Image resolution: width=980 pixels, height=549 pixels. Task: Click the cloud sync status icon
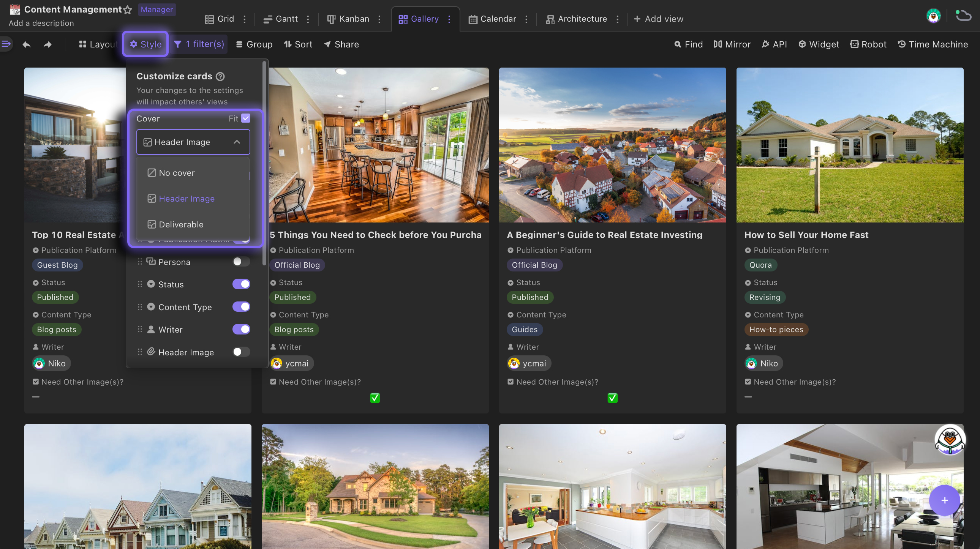(963, 16)
